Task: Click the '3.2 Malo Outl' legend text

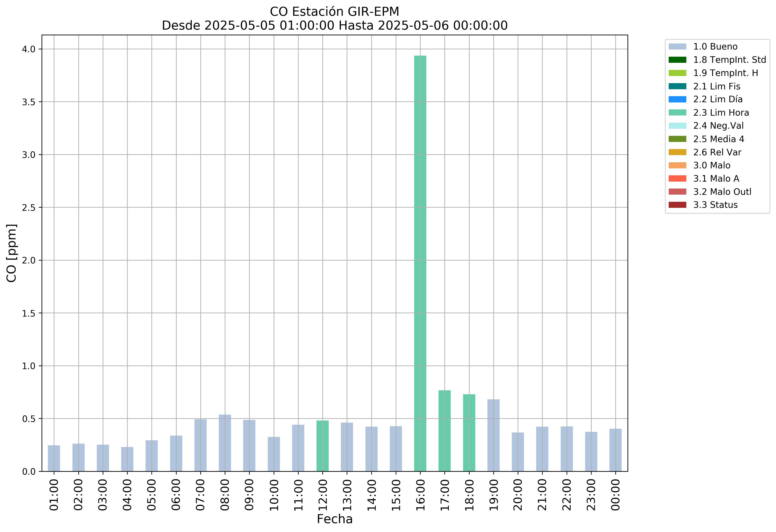Action: pyautogui.click(x=723, y=192)
